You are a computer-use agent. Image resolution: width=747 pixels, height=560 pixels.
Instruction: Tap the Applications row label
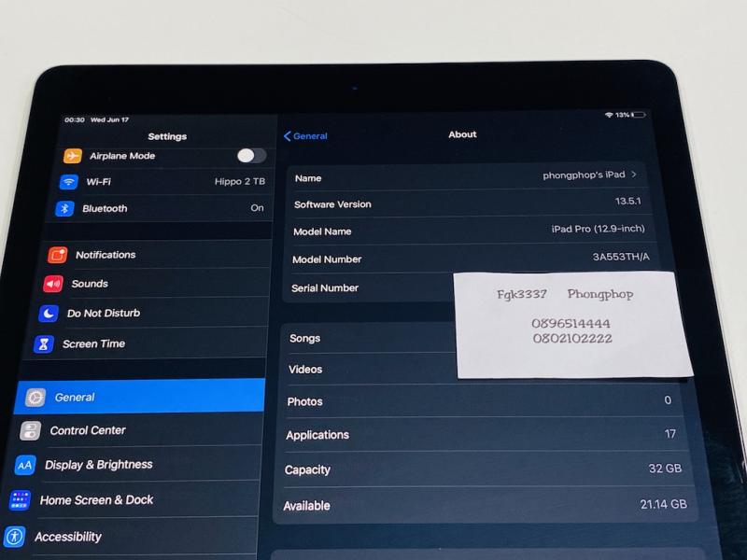(317, 435)
